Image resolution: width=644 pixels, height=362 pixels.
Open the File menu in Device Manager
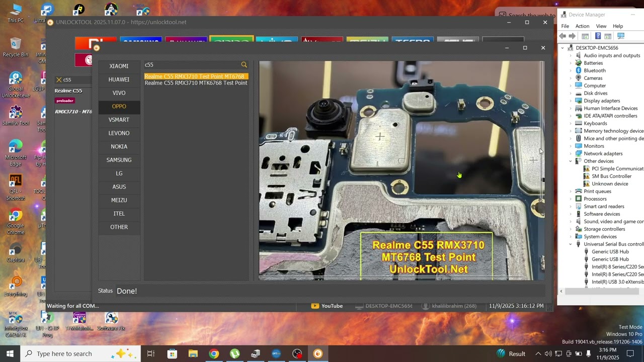(x=565, y=26)
